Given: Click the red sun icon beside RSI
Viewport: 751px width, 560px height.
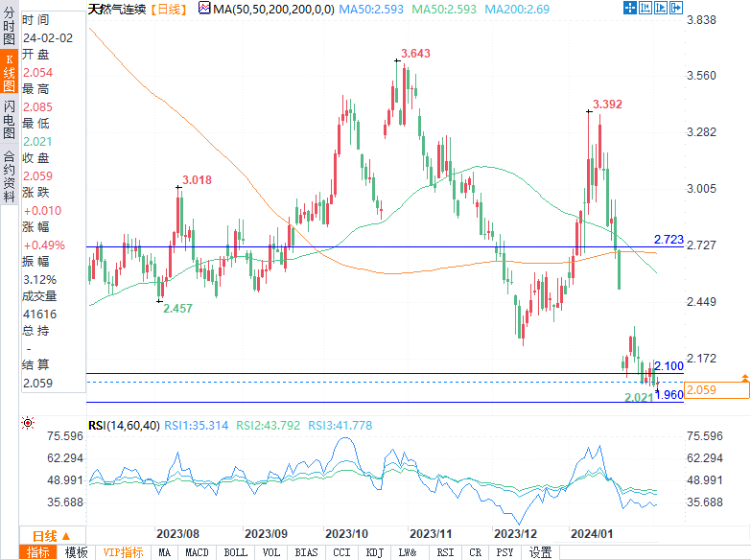Looking at the screenshot, I should 29,423.
